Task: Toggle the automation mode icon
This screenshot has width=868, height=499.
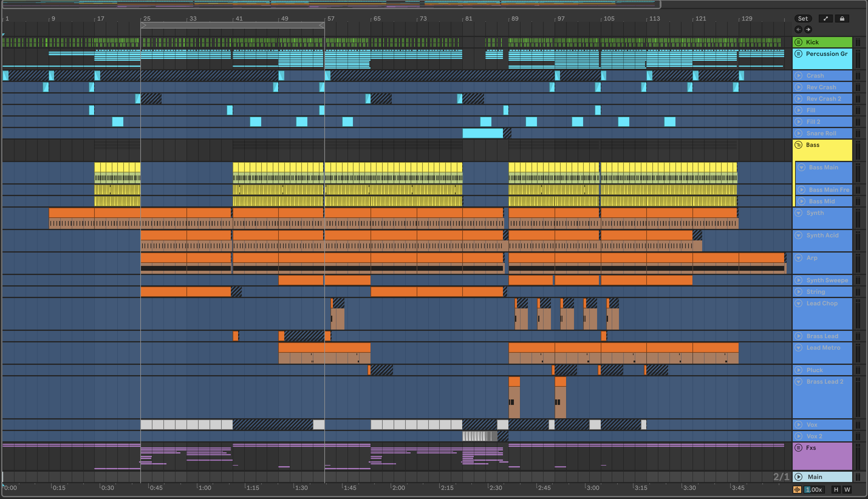Action: pyautogui.click(x=825, y=19)
